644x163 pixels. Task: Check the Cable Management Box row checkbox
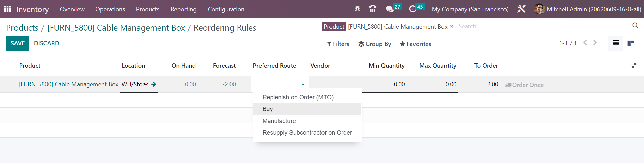point(9,84)
